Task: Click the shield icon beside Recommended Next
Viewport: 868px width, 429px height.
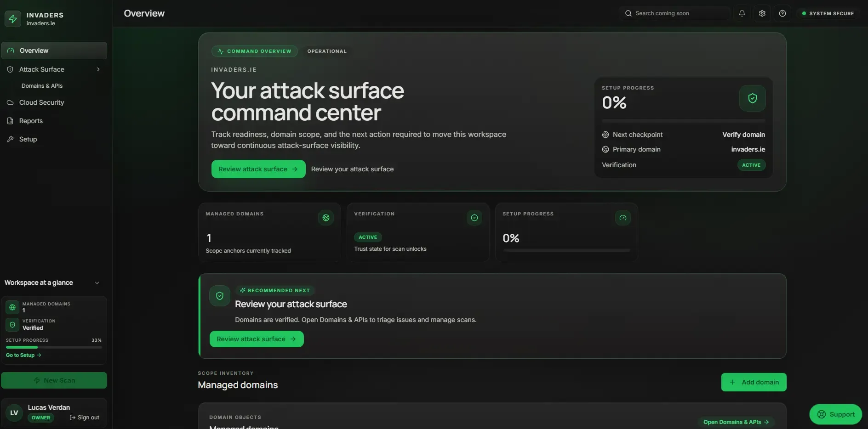Action: [x=220, y=296]
